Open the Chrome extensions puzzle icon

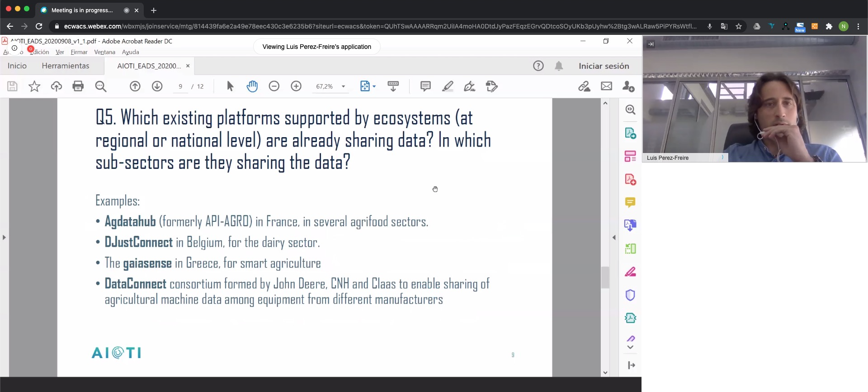point(829,26)
